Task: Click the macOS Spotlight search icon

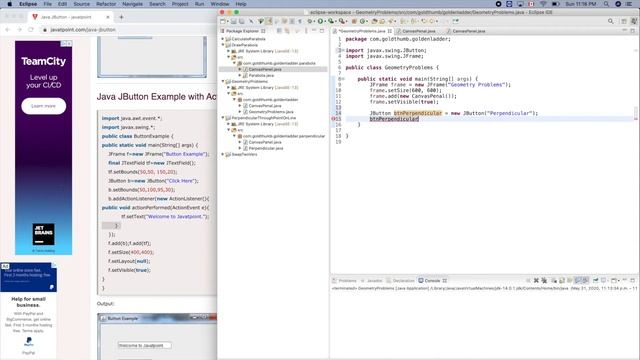Action: point(607,4)
